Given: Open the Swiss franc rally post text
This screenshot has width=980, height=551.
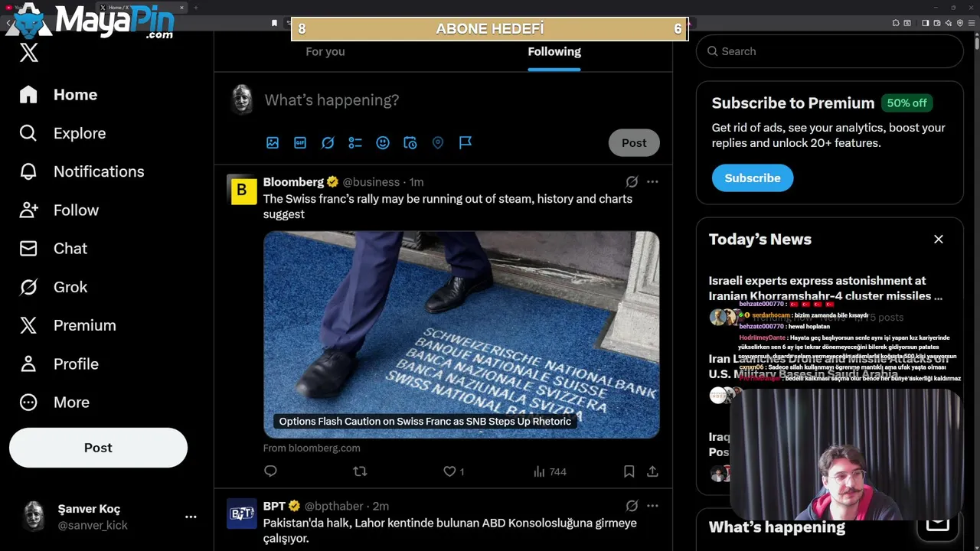Looking at the screenshot, I should point(448,207).
